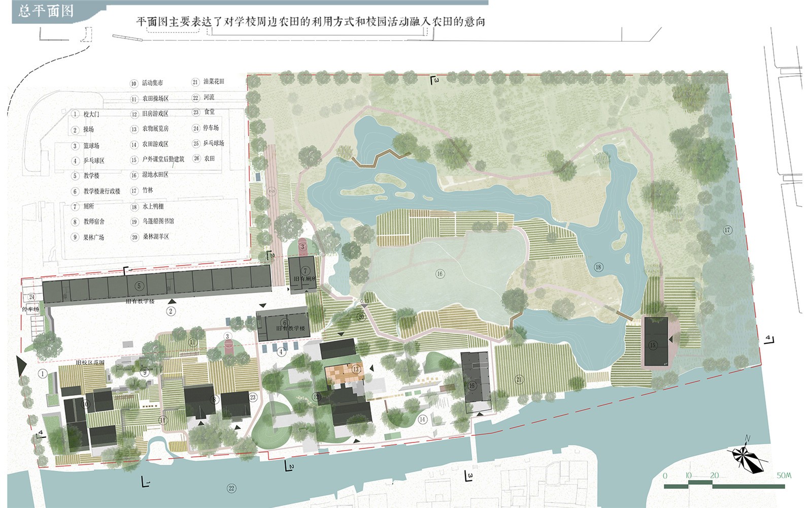Screen dimensions: 812x508
Task: Click map marker 13 on the orange pavilion
Action: click(x=356, y=369)
